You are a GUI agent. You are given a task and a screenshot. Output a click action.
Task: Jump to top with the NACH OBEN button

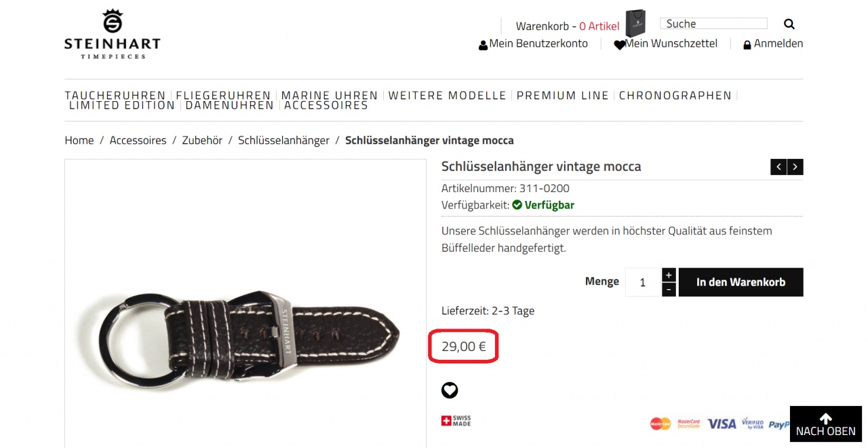826,424
